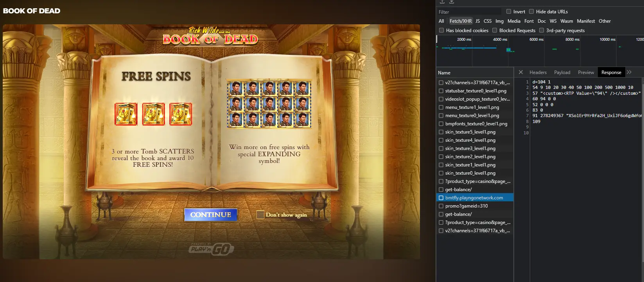Filter requests by Manifest

coord(586,21)
